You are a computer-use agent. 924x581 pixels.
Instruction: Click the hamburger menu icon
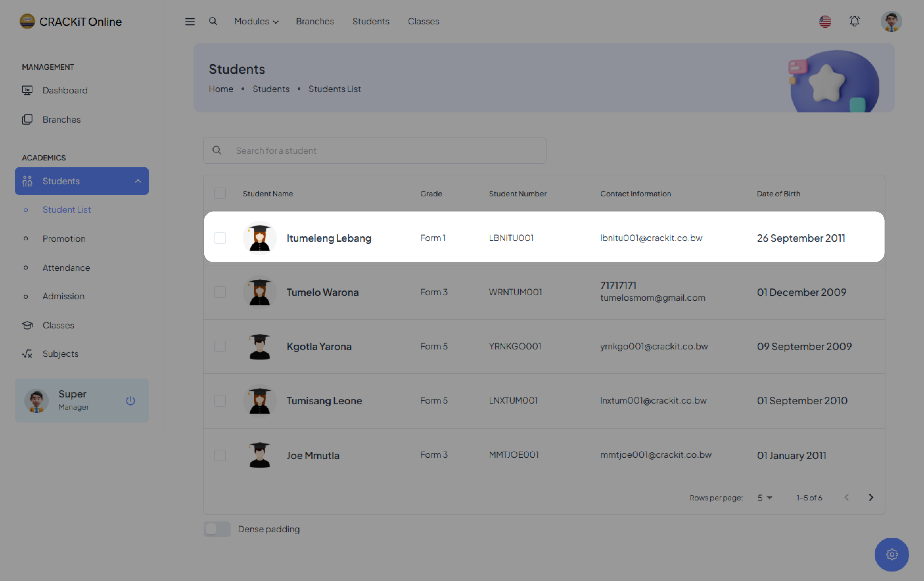coord(190,21)
